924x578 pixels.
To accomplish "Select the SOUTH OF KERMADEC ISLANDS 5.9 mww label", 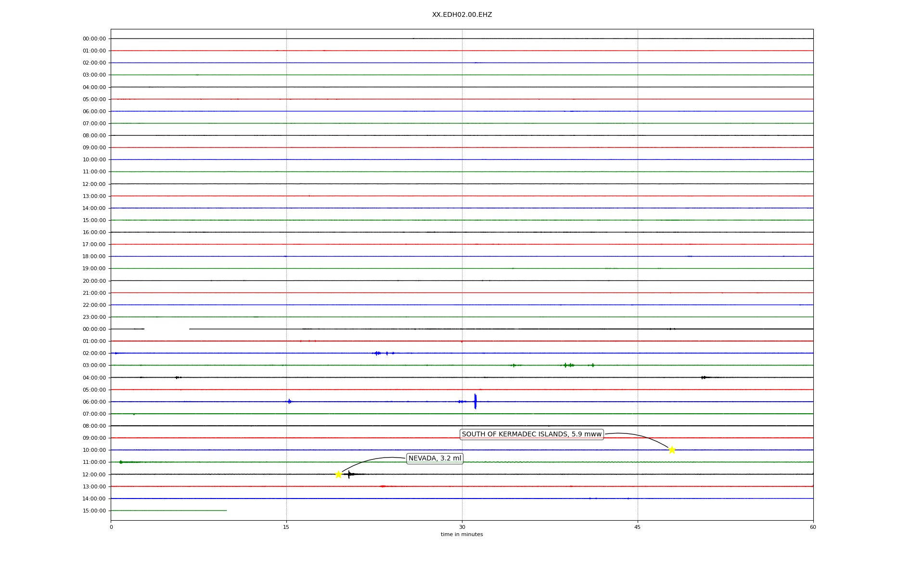I will coord(531,434).
